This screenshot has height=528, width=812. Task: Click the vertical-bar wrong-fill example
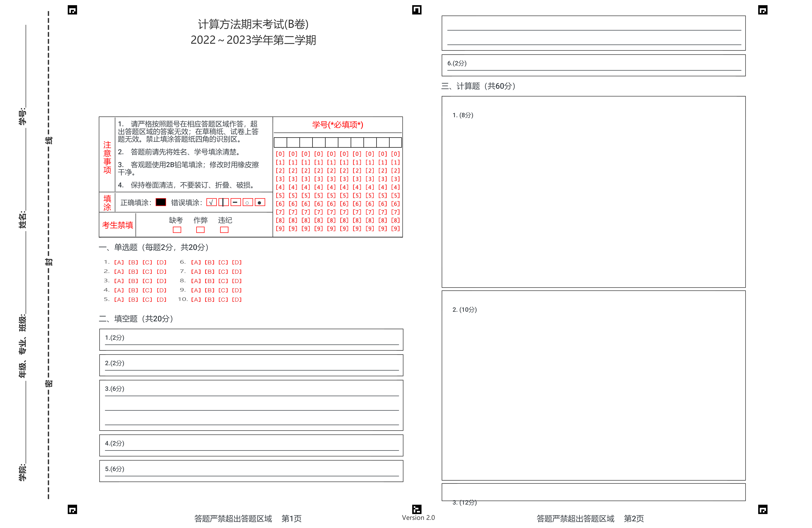223,202
